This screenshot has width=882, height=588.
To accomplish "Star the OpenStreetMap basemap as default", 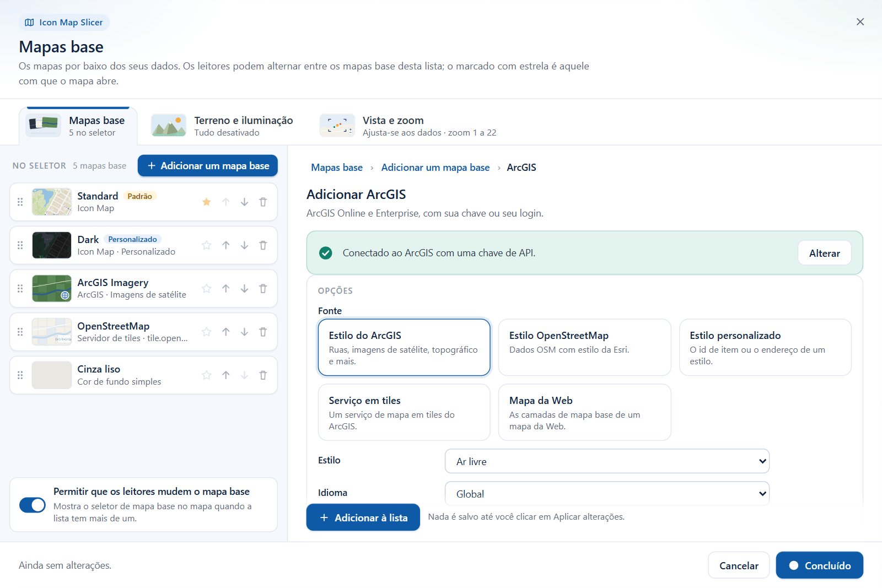I will click(x=207, y=332).
